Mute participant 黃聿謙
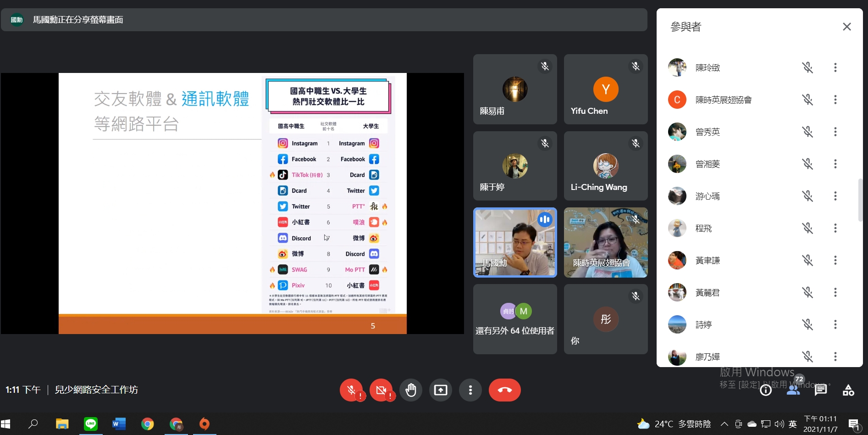Viewport: 868px width, 435px height. (x=807, y=260)
